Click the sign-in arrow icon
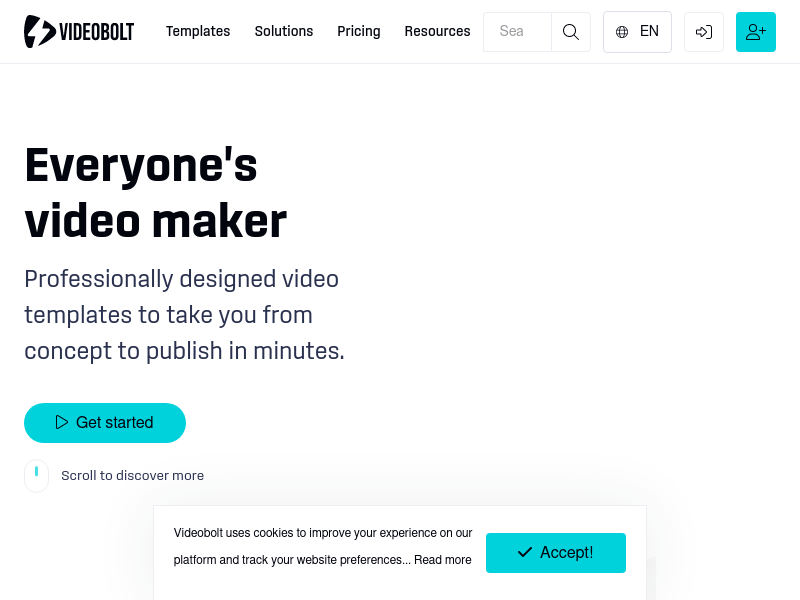 704,32
